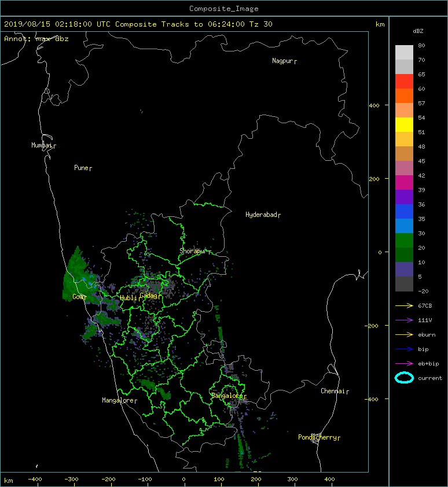This screenshot has height=487, width=448.
Task: Click the Goa label on the map
Action: tap(78, 297)
